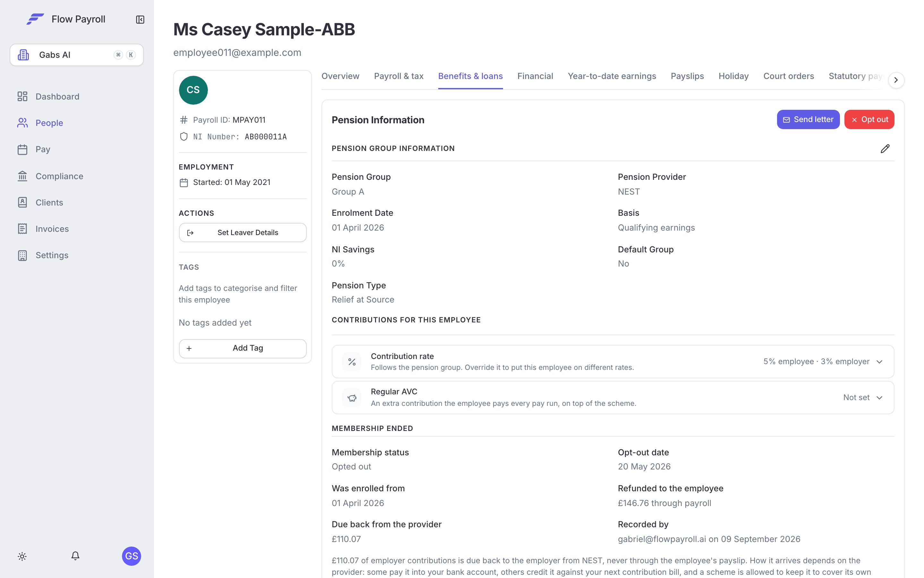The image size is (924, 578).
Task: Open notifications bell
Action: [76, 556]
